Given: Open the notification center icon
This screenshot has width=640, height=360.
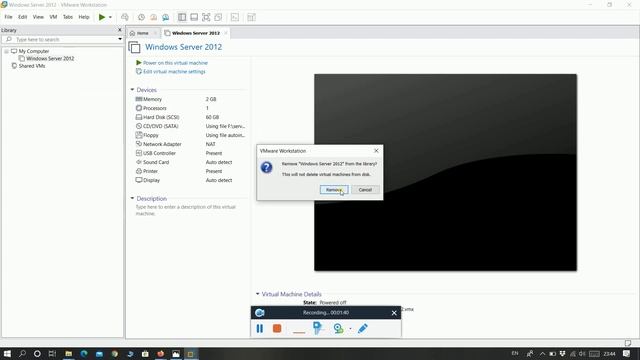Looking at the screenshot, I should 627,353.
